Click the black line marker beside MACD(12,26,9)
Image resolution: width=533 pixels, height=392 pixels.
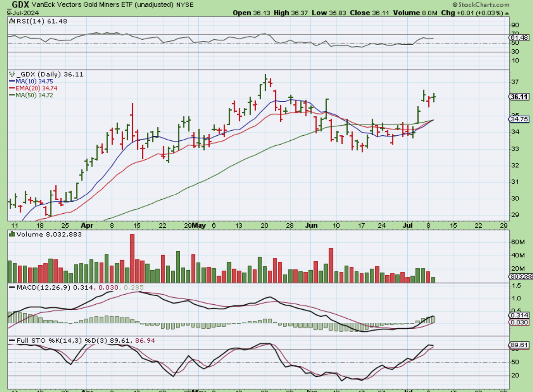click(11, 287)
